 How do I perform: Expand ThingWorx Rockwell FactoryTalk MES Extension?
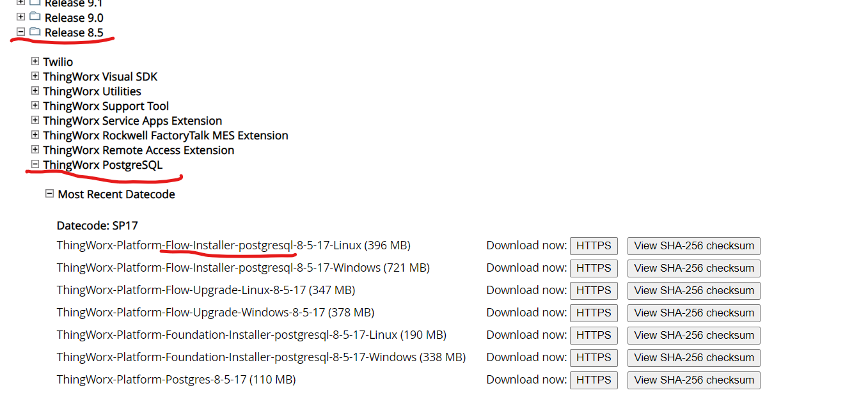coord(35,135)
